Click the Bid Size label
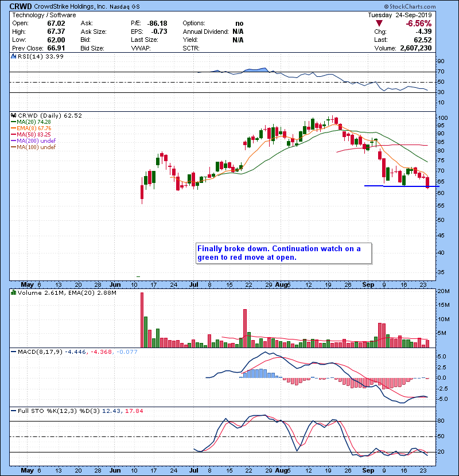Viewport: 459px width, 476px height. [x=92, y=48]
